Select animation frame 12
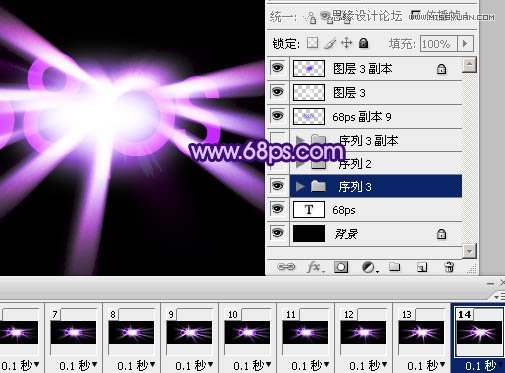The height and width of the screenshot is (373, 505). [363, 332]
